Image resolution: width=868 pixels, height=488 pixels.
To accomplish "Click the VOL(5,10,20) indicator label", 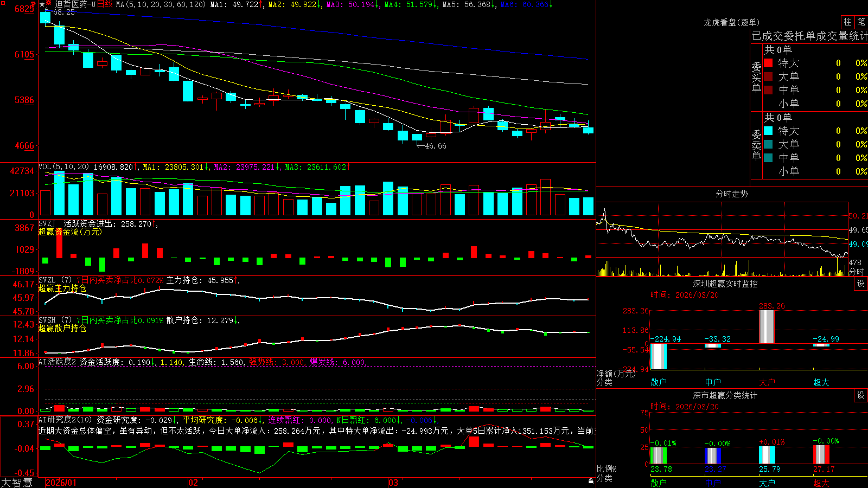I will 63,167.
